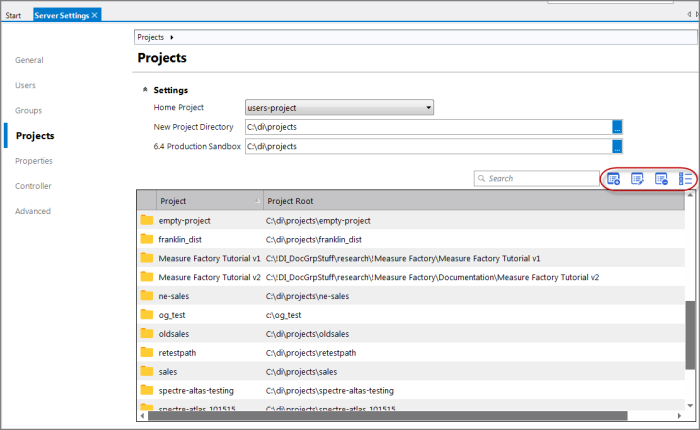Open the list view options icon
The height and width of the screenshot is (430, 700).
(x=685, y=179)
